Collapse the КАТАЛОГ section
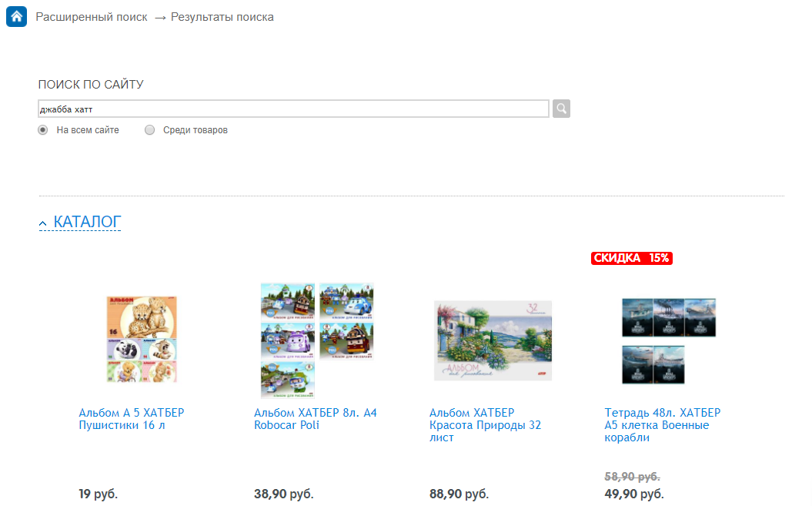Image resolution: width=812 pixels, height=506 pixels. [x=80, y=222]
